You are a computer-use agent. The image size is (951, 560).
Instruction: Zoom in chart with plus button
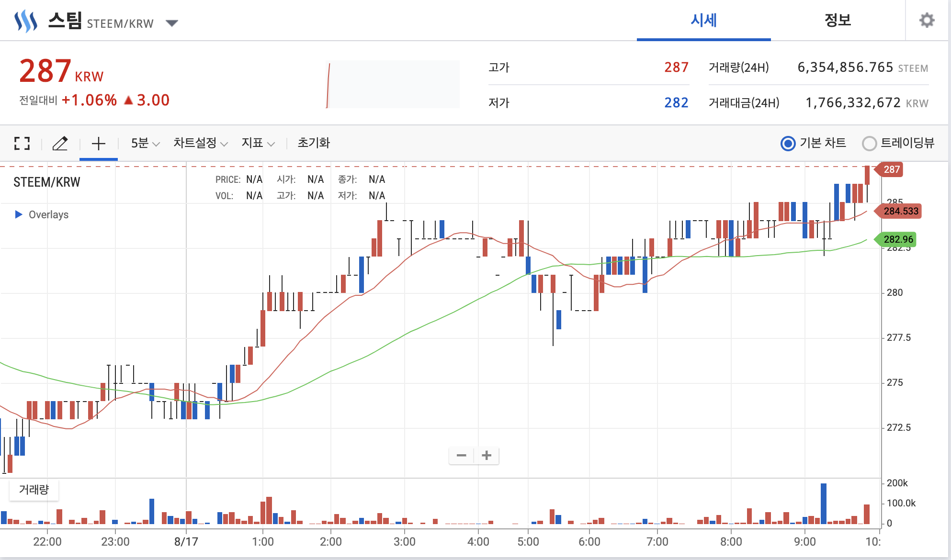(x=487, y=455)
